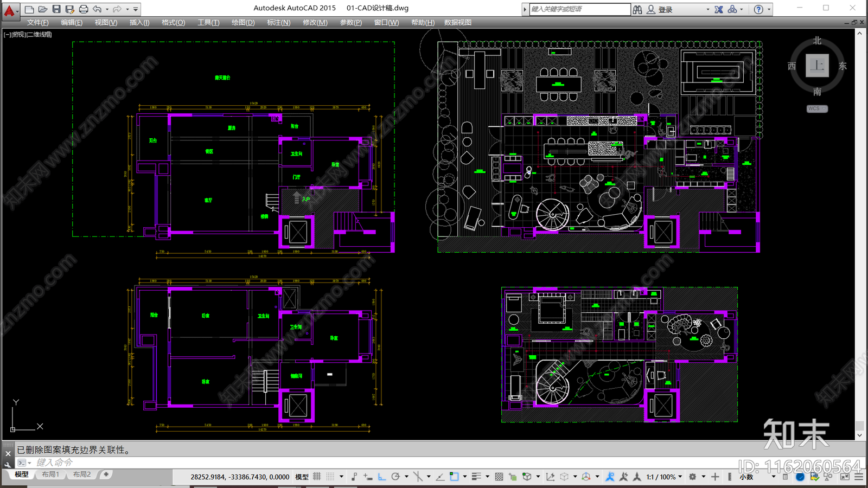Screen dimensions: 868x488
Task: Click the viewport label [-][俯视][二维线框]
Action: pos(28,34)
